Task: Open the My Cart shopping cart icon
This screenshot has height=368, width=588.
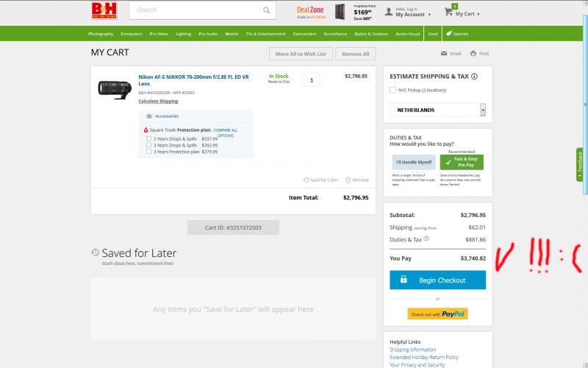Action: pyautogui.click(x=448, y=12)
